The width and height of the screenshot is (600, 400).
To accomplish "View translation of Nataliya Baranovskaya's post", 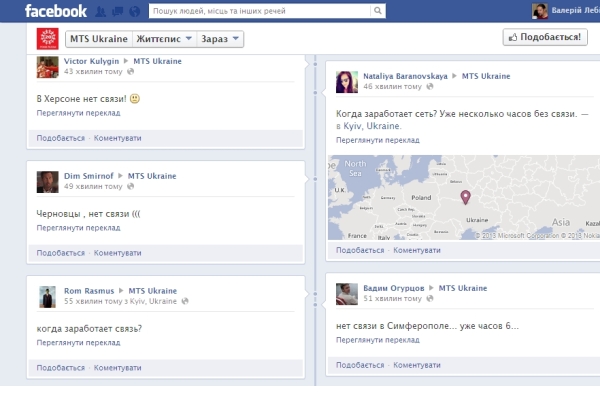I will pyautogui.click(x=378, y=140).
